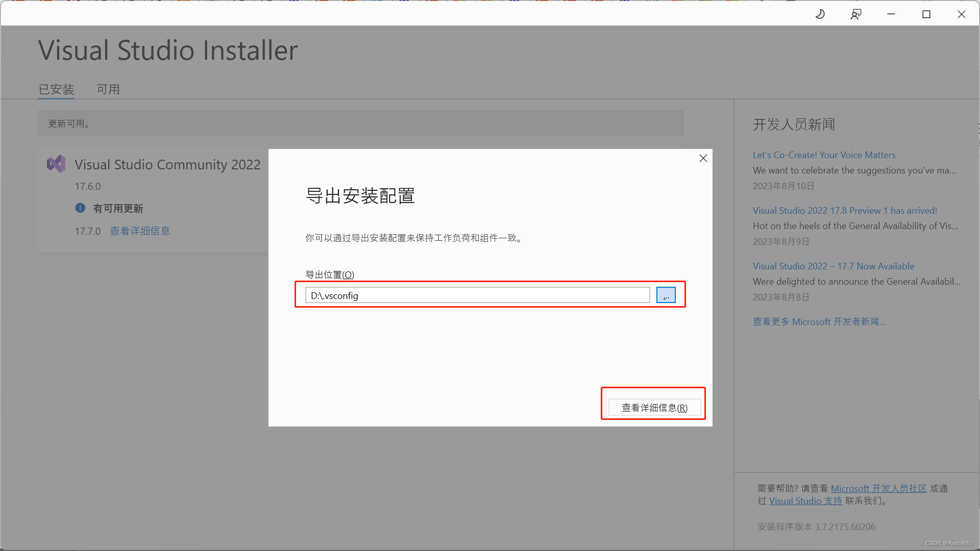Switch to the 可用 tab
This screenshot has width=980, height=551.
[x=108, y=89]
